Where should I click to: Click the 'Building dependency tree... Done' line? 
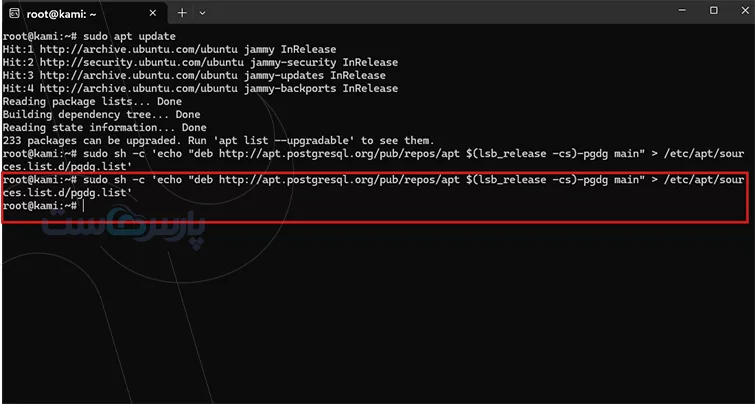coord(101,115)
